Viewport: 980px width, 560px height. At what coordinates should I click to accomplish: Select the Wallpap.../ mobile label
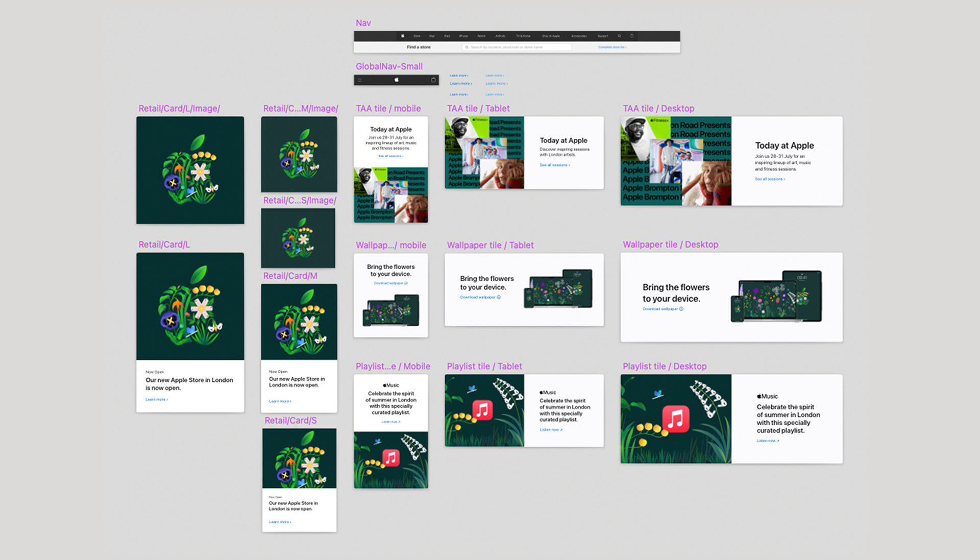point(391,246)
